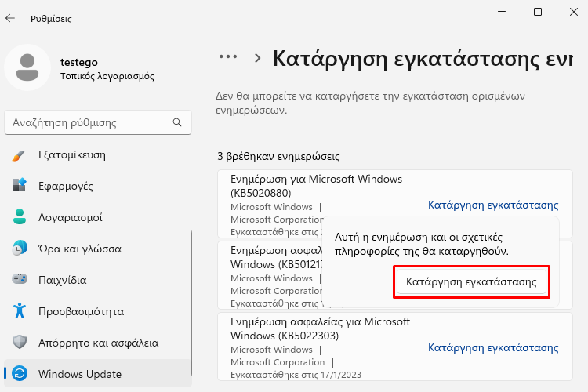Image resolution: width=588 pixels, height=392 pixels.
Task: Click Εγκαταστάθηκε στις 17/1/2023 text
Action: coord(296,375)
